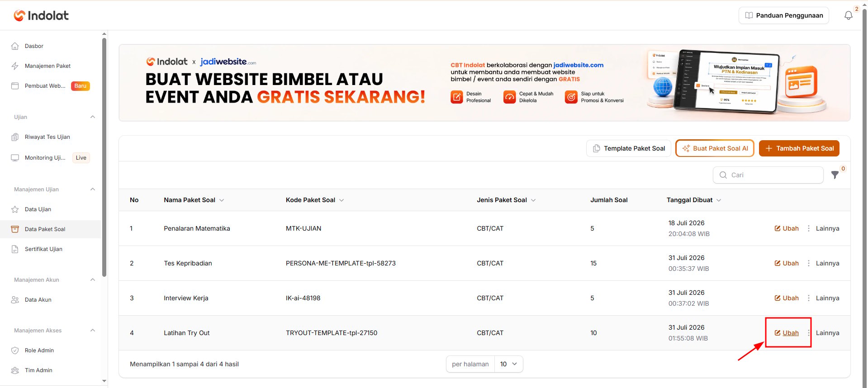Click the Live badge beside Monitoring
The height and width of the screenshot is (388, 868).
81,158
